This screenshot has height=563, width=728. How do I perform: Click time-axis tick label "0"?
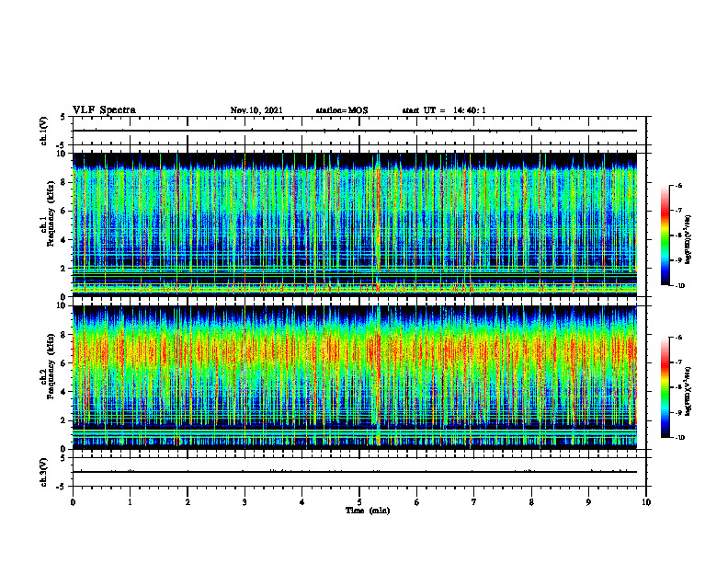click(73, 502)
